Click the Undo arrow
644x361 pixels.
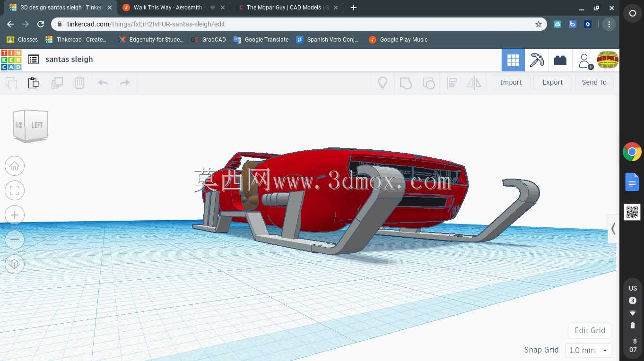pos(103,83)
